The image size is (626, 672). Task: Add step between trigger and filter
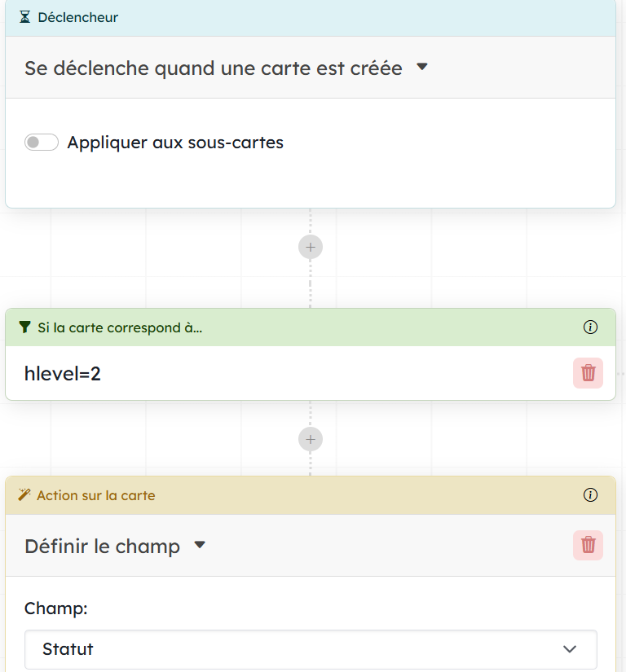[x=311, y=247]
